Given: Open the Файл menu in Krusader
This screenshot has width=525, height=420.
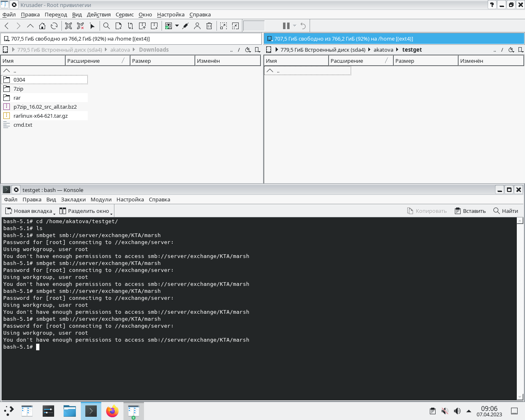Looking at the screenshot, I should [x=9, y=14].
